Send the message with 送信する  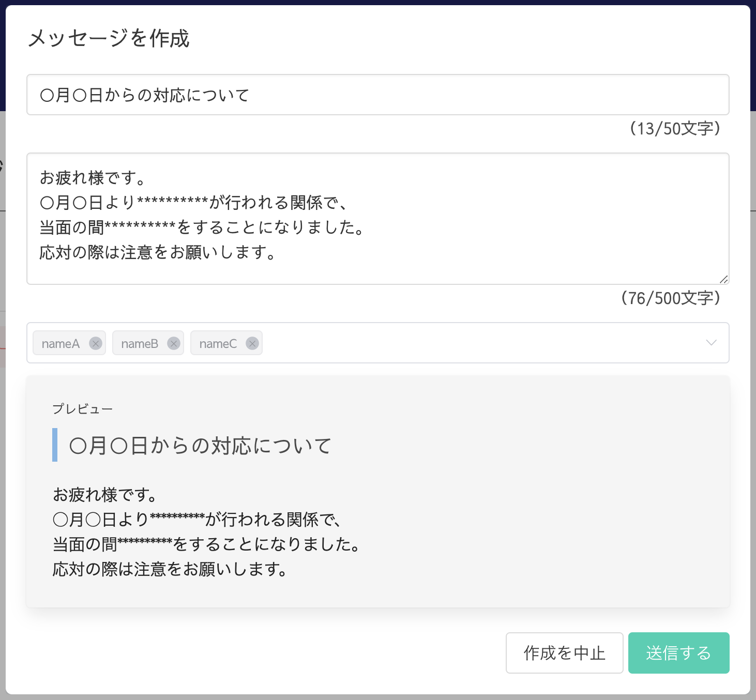click(678, 653)
